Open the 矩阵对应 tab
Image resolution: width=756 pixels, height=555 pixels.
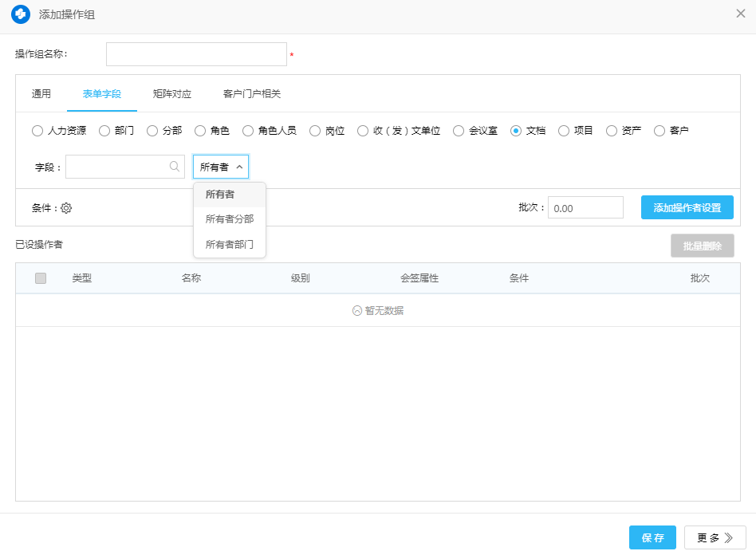(172, 94)
